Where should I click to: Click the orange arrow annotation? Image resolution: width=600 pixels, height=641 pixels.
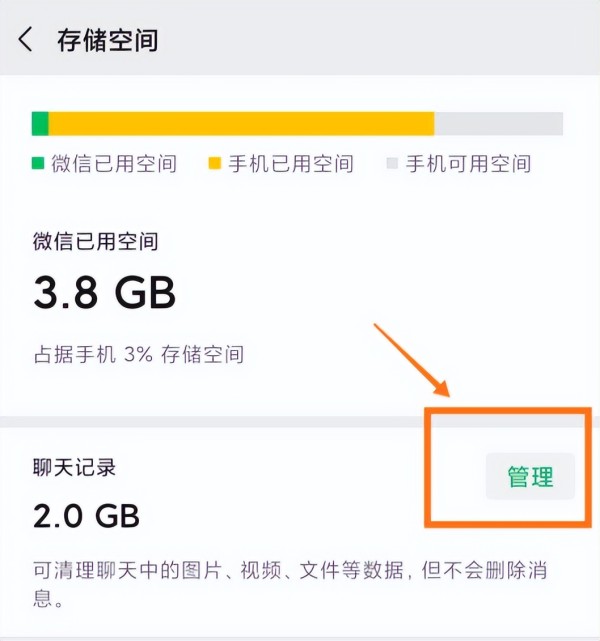click(412, 360)
